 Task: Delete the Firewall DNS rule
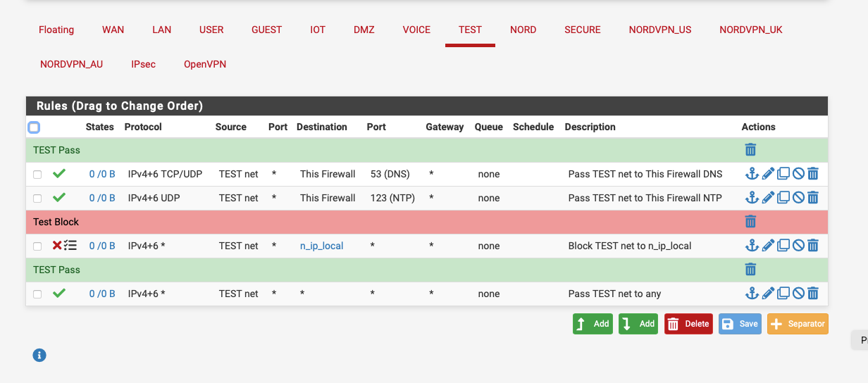pos(813,174)
